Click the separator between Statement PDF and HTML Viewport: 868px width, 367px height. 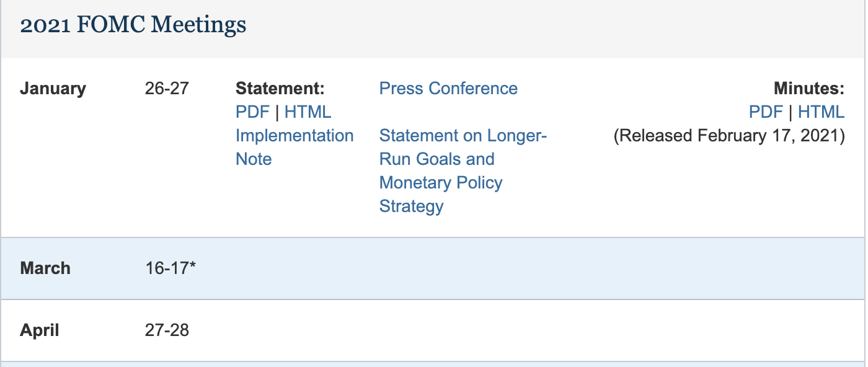[x=277, y=112]
